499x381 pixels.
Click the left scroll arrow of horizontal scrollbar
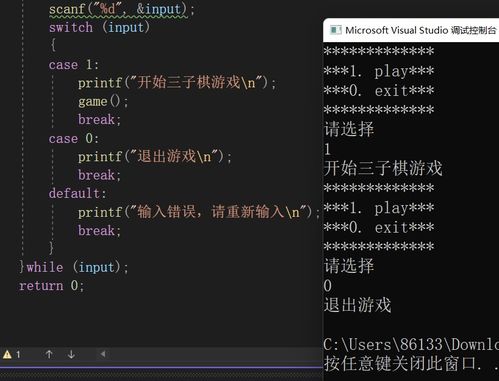click(103, 354)
